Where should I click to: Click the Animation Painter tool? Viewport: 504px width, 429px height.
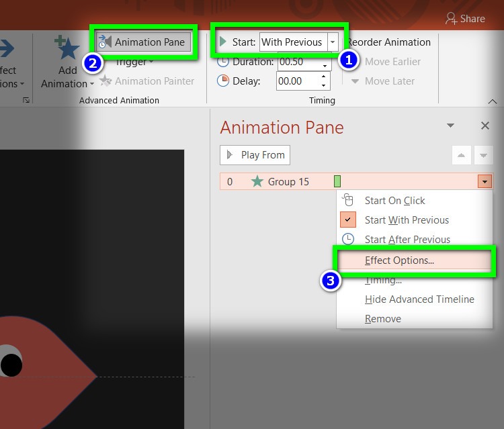point(146,81)
